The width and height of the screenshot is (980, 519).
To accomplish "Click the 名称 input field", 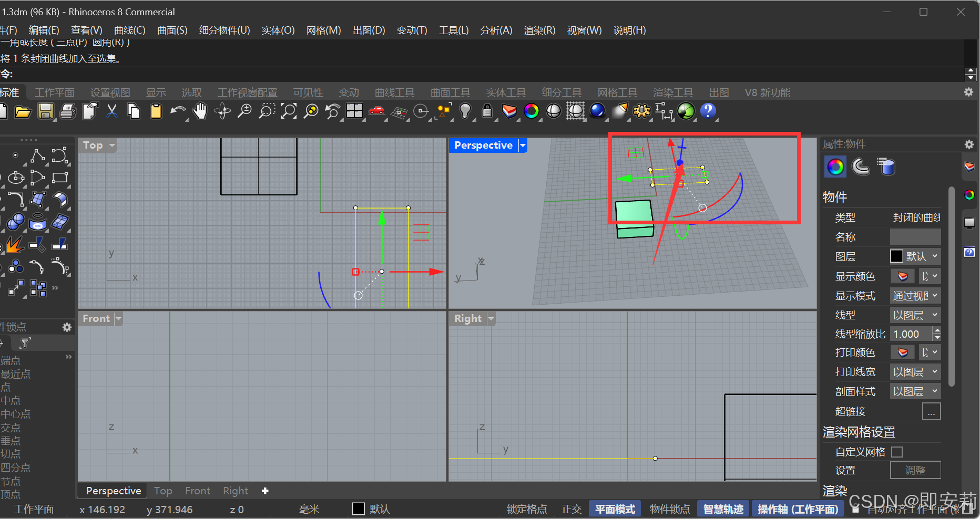I will pos(915,237).
